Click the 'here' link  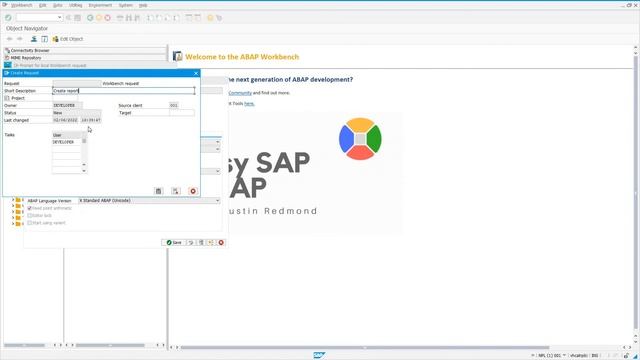coord(249,104)
